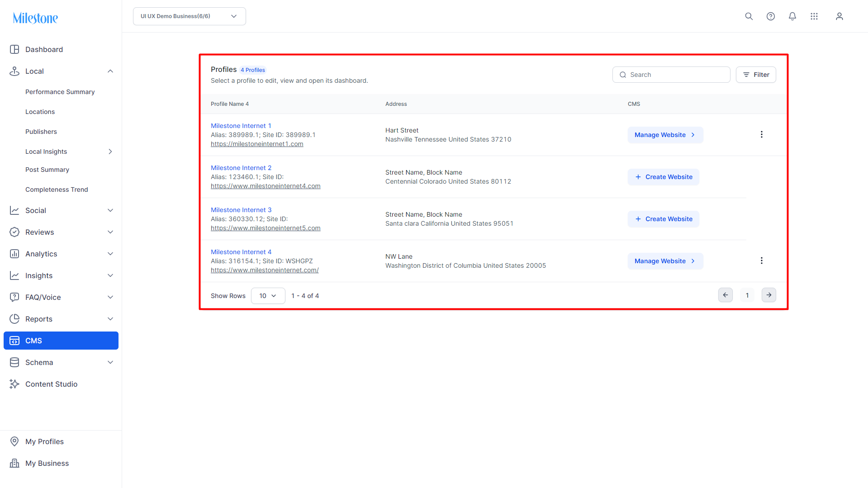Go to previous page arrow
This screenshot has width=868, height=488.
(726, 295)
